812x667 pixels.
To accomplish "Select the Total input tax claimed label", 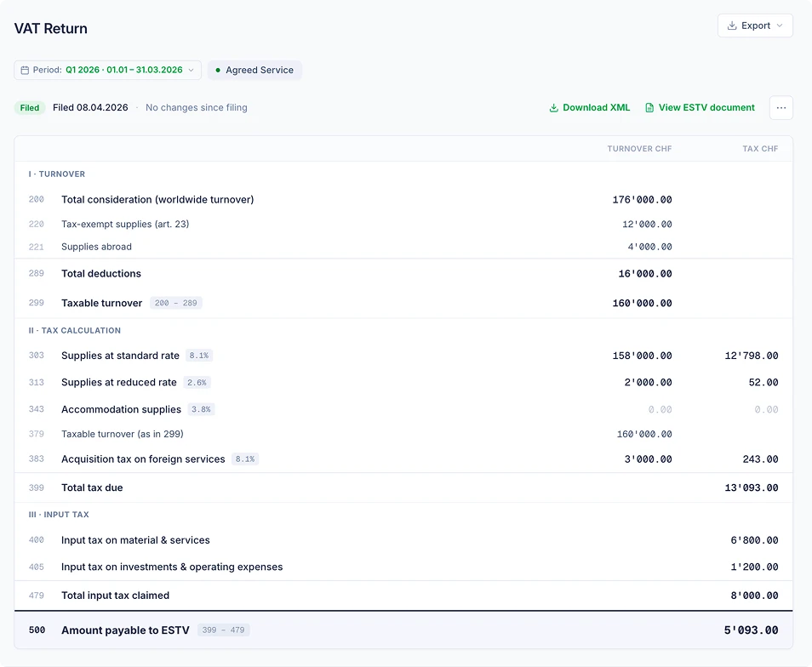I will click(116, 596).
